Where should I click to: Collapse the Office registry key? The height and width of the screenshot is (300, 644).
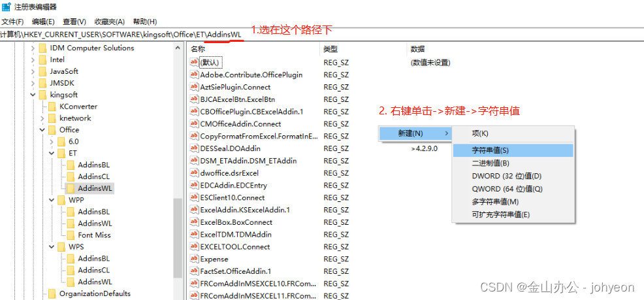(x=42, y=130)
